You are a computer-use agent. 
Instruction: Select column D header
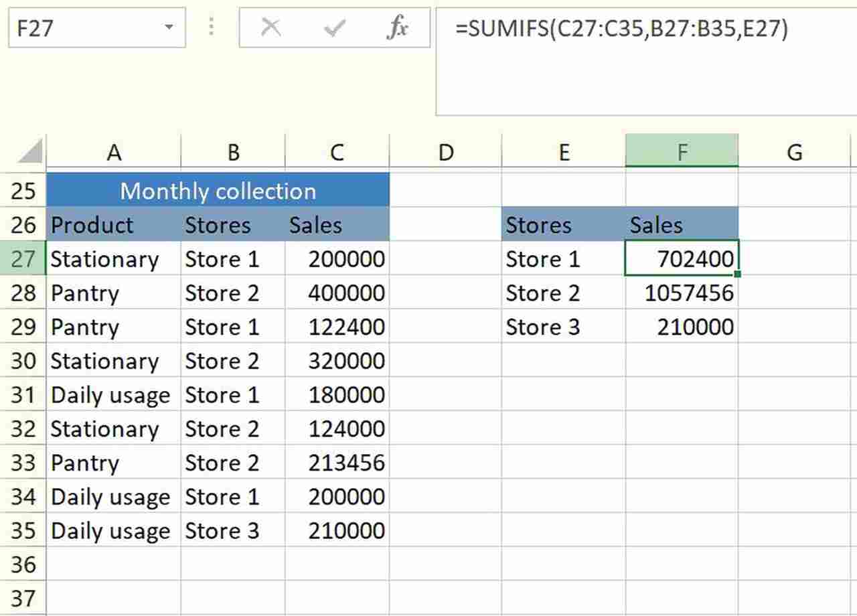[x=445, y=153]
